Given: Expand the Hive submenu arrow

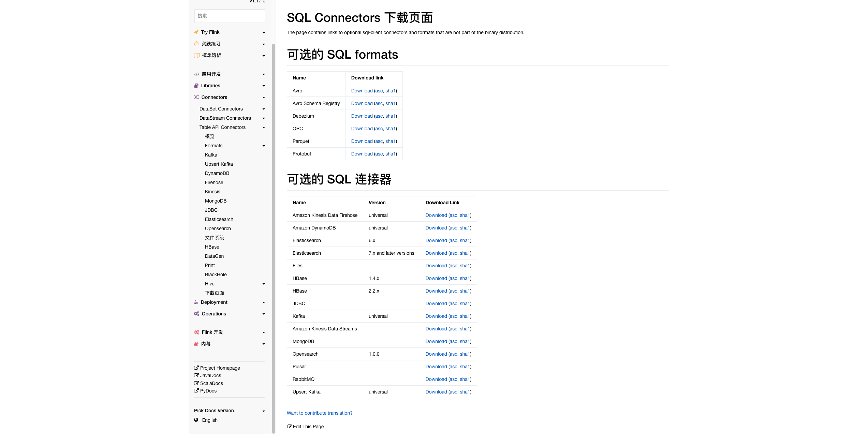Looking at the screenshot, I should tap(264, 284).
